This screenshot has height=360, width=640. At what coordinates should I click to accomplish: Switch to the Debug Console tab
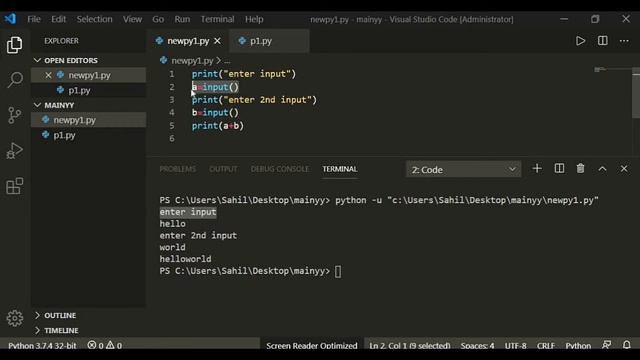click(280, 169)
